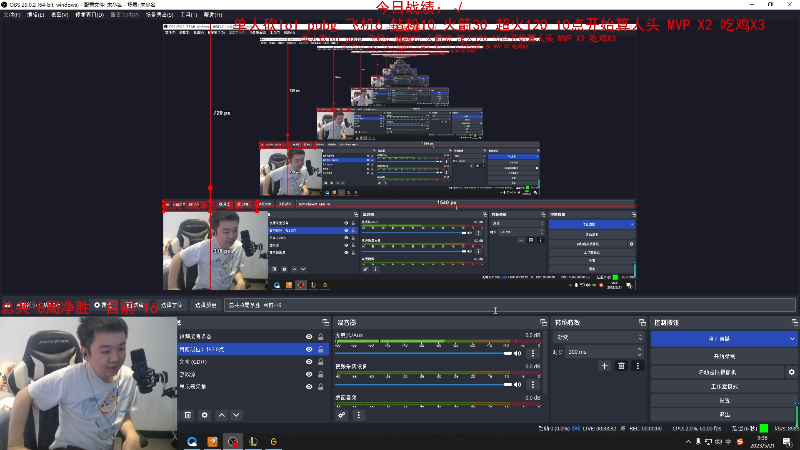Lock the top source row
800x450 pixels.
tap(321, 337)
